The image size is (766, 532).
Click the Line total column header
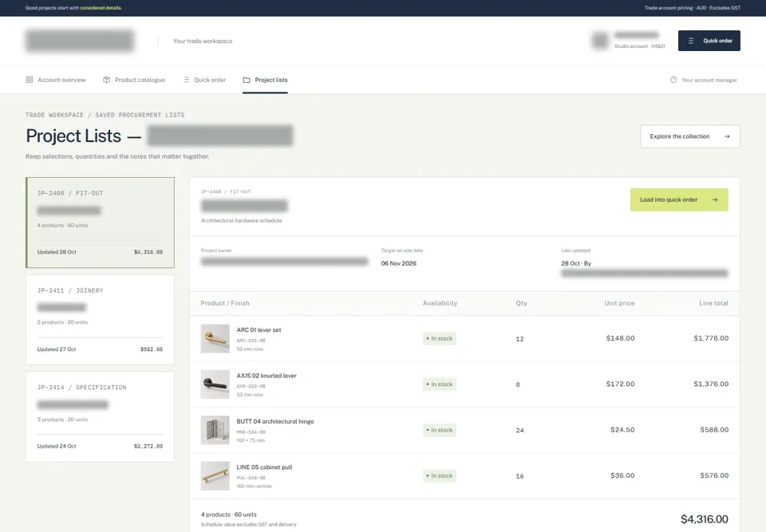coord(713,303)
